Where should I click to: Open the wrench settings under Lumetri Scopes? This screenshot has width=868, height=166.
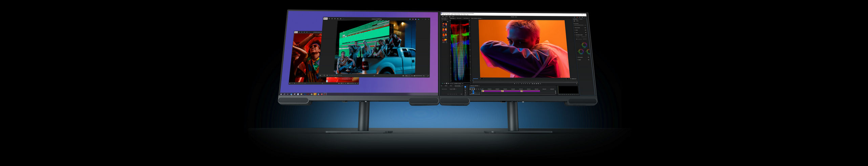click(454, 84)
